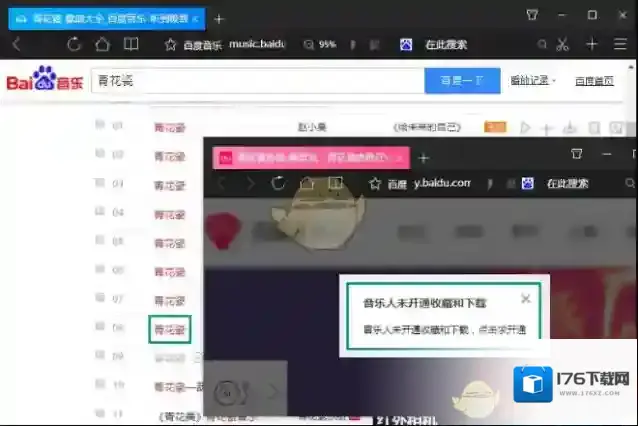Screen dimensions: 638x426
Task: Click 在此搜索 field in the music.baidu window
Action: point(446,44)
